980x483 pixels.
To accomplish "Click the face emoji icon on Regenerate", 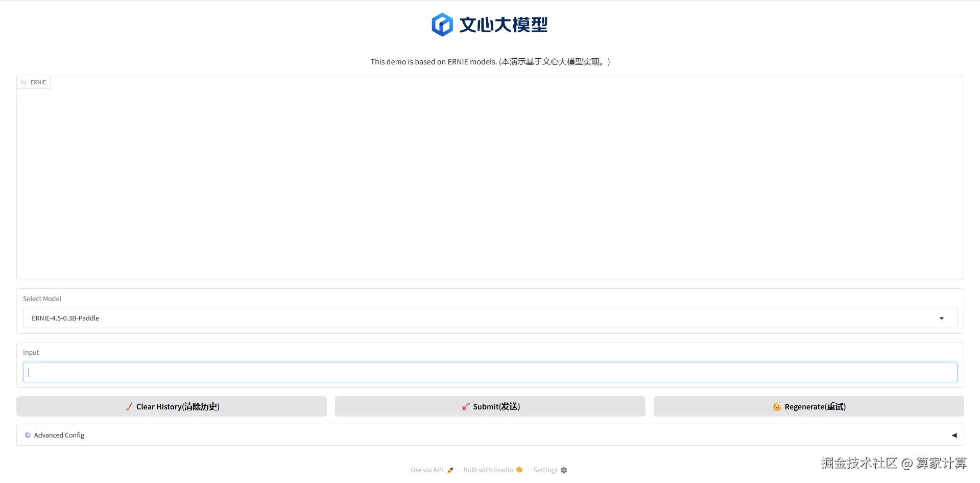I will tap(777, 406).
